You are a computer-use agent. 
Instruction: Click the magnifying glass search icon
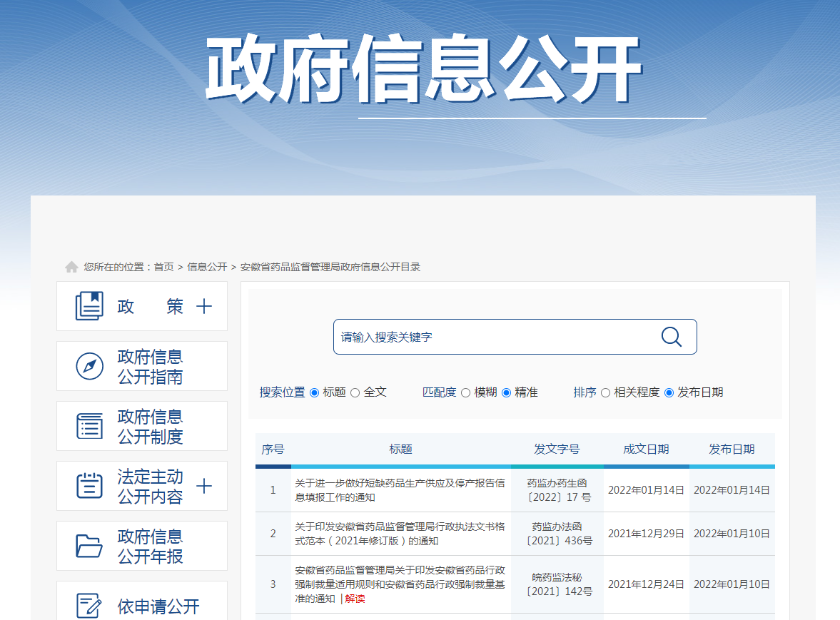671,337
